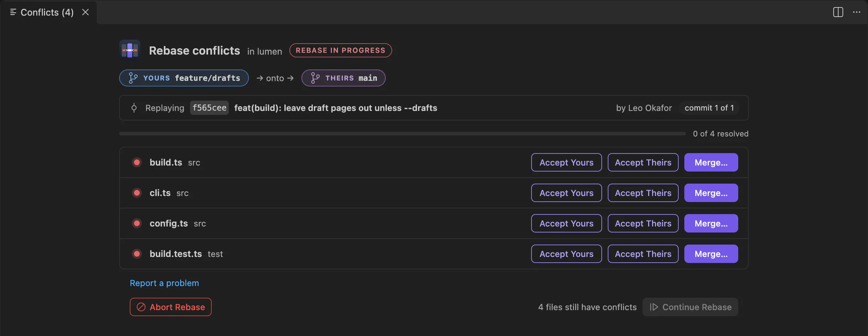Open the cli.ts file row
Screen dimensions: 868x336
(x=434, y=193)
